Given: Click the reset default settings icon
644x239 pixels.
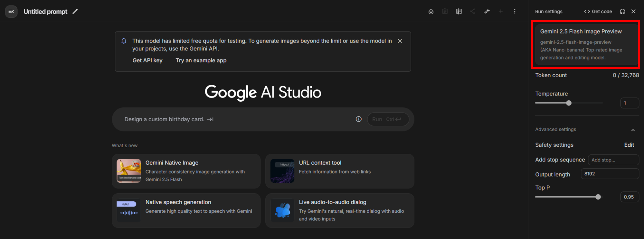Looking at the screenshot, I should coord(622,12).
